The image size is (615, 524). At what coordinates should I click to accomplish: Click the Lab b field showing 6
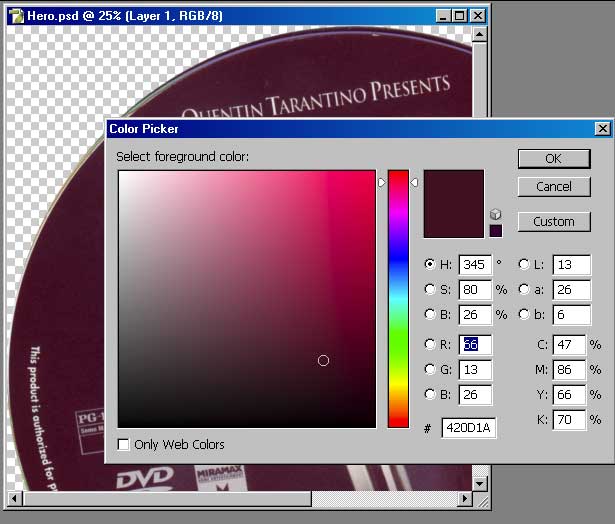(x=571, y=315)
